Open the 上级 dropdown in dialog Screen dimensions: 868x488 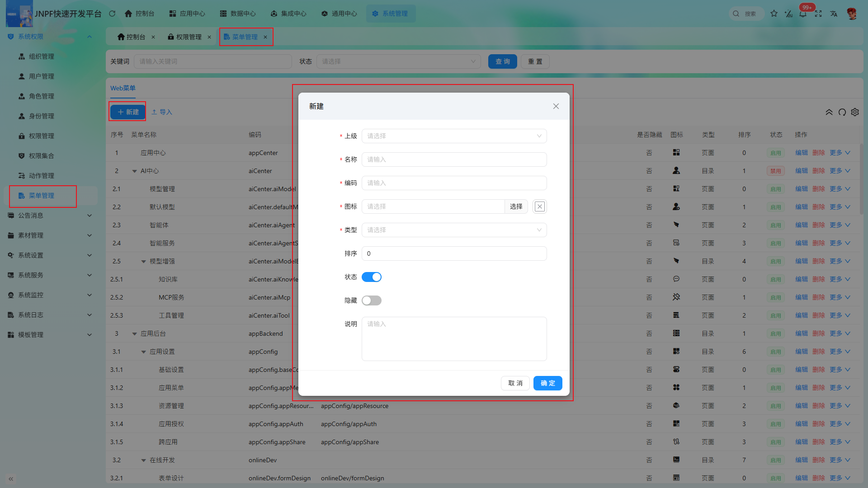(454, 136)
